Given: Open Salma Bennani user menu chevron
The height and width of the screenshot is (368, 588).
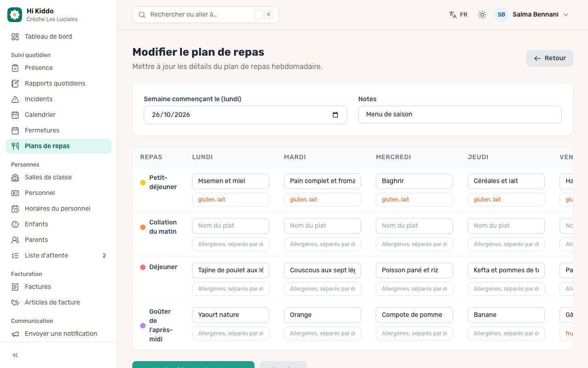Looking at the screenshot, I should click(x=566, y=15).
